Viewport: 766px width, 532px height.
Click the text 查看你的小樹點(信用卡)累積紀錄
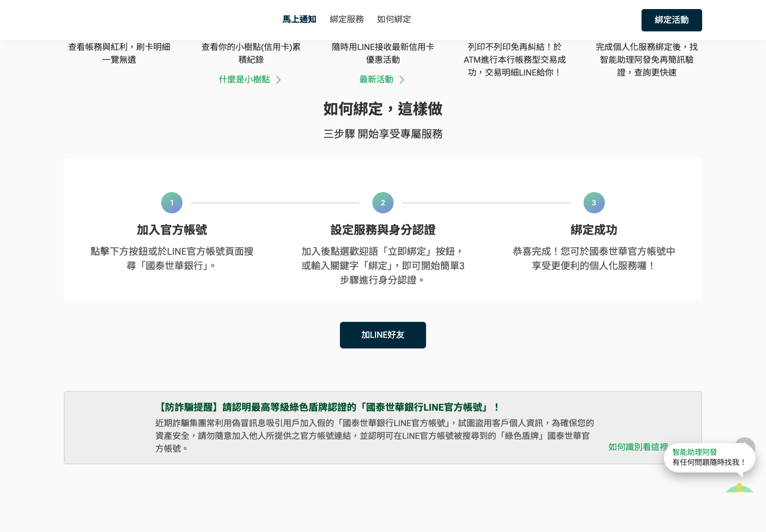(251, 53)
